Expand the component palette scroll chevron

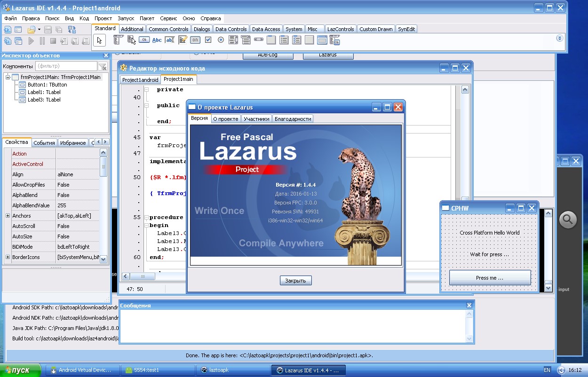(560, 38)
